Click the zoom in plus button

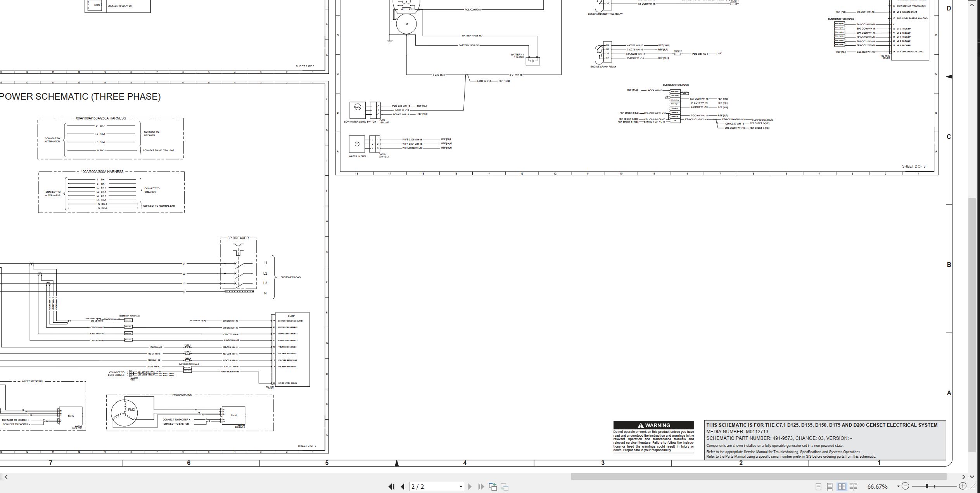(x=963, y=486)
